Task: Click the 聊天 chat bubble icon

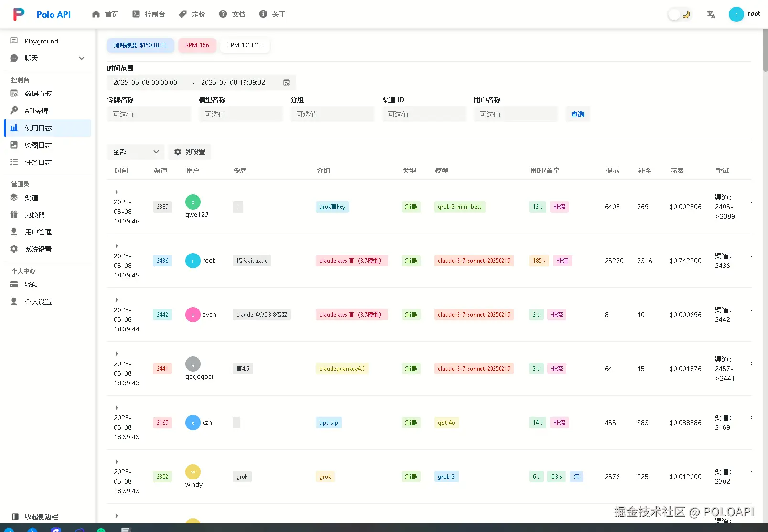Action: [x=14, y=58]
